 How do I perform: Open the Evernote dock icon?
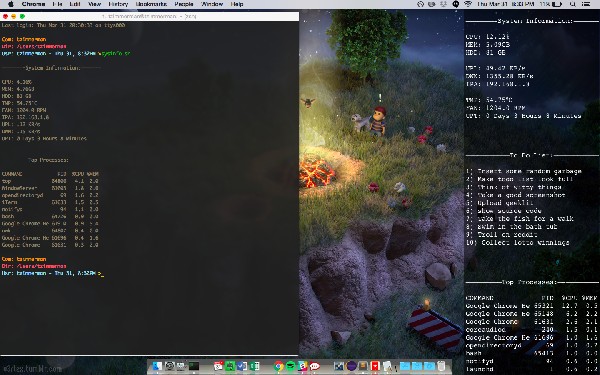[x=230, y=366]
